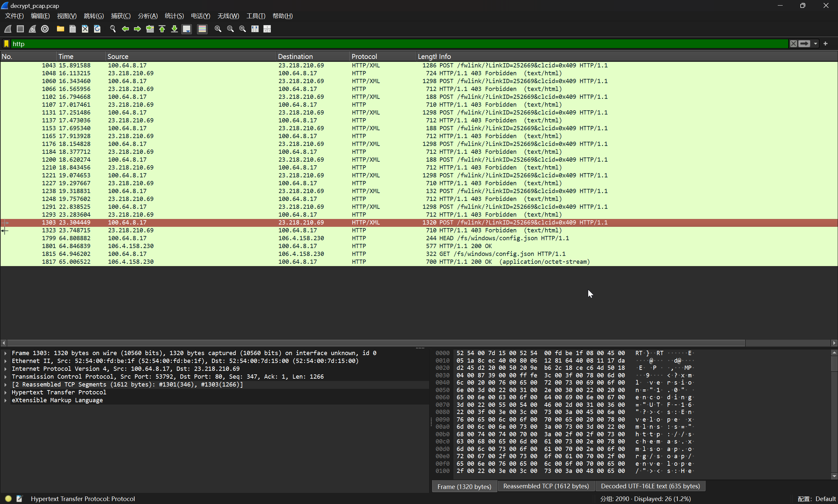This screenshot has height=504, width=838.
Task: Switch to Reassembled TCP (1612 bytes) tab
Action: click(546, 486)
